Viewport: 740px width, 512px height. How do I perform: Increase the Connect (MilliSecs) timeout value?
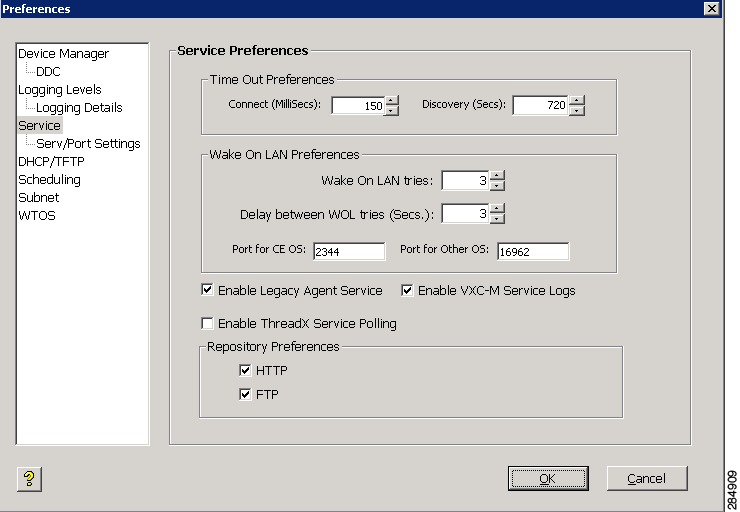(x=392, y=100)
